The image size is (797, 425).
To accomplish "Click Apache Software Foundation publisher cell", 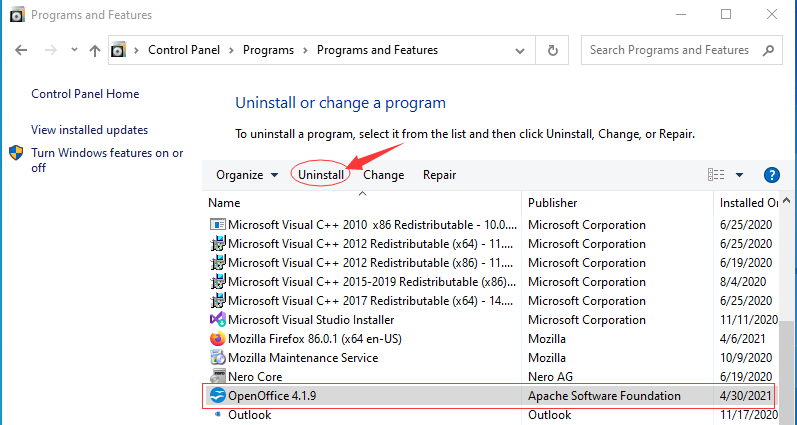I will tap(604, 396).
